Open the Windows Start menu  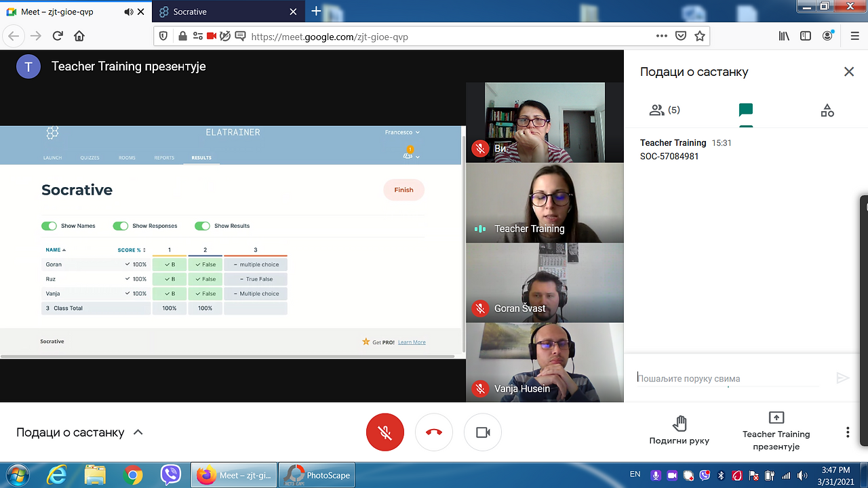(16, 474)
